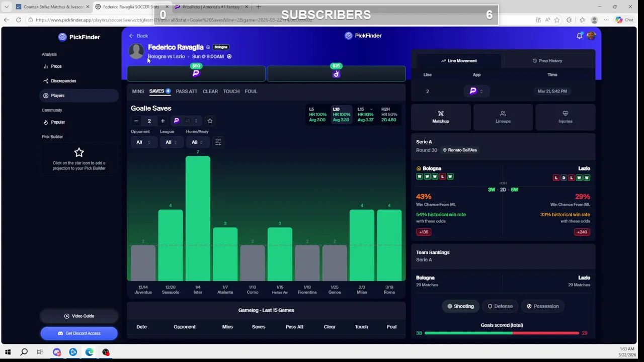Open the Opponent filter dropdown
Image resolution: width=644 pixels, height=362 pixels.
[143, 142]
